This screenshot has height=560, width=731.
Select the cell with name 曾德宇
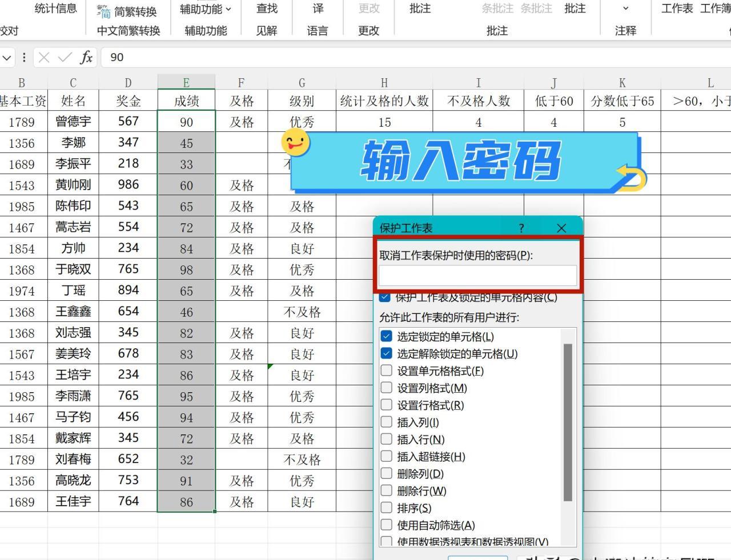click(x=73, y=122)
